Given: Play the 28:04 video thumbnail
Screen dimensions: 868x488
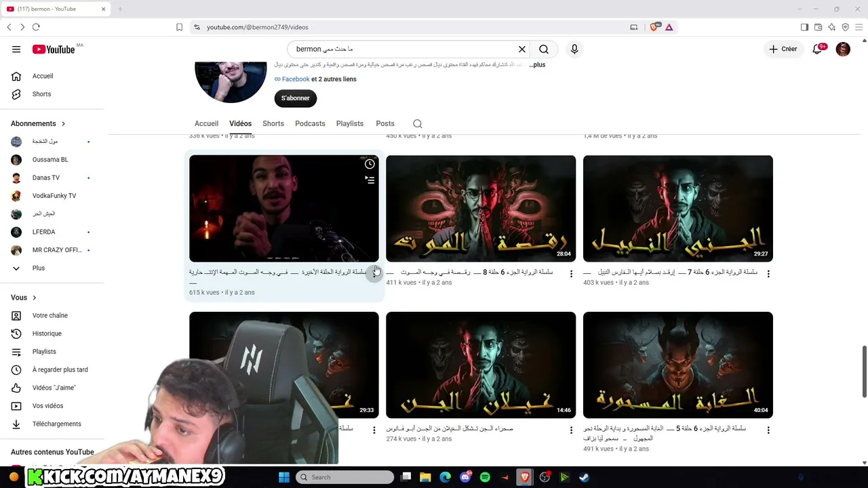Looking at the screenshot, I should [x=481, y=209].
